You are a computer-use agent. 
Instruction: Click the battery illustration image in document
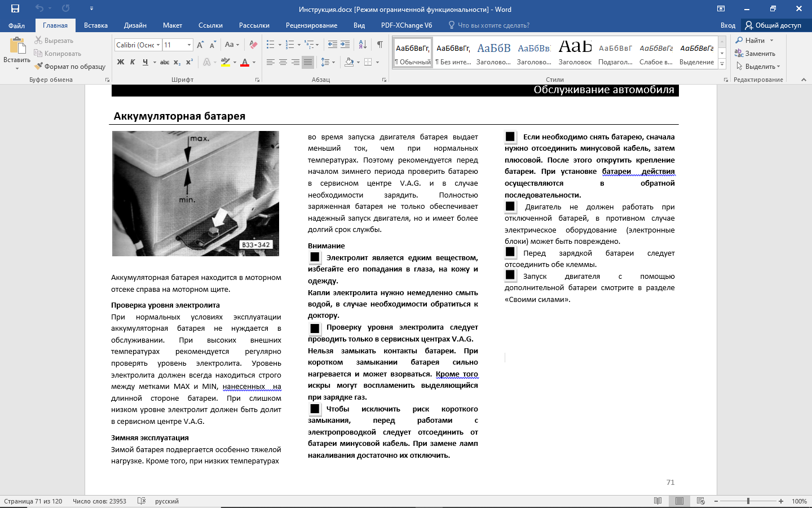(x=196, y=194)
